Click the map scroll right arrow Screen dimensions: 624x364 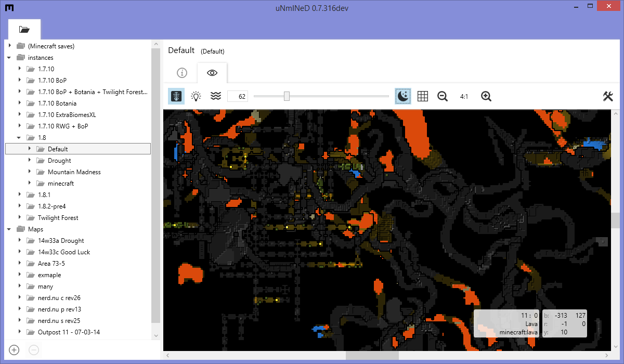pyautogui.click(x=607, y=356)
